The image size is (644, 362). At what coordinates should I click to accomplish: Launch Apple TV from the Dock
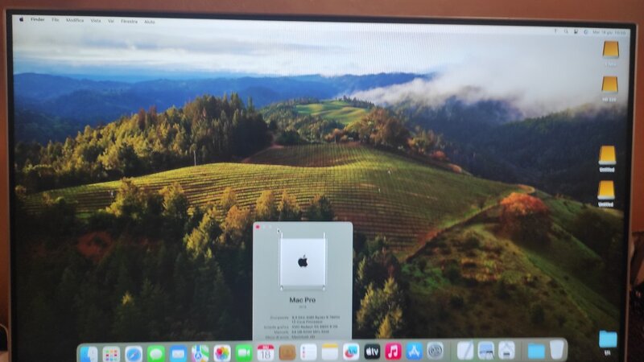[372, 352]
